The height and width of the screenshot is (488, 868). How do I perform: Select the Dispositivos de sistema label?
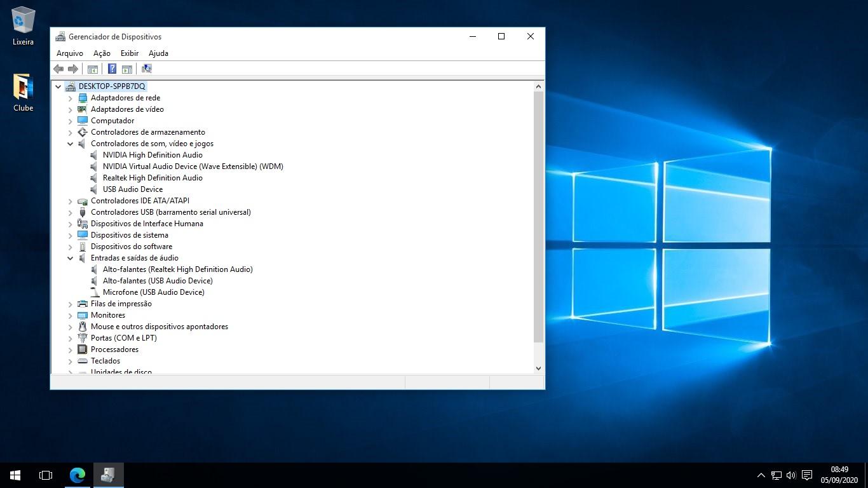click(x=130, y=235)
